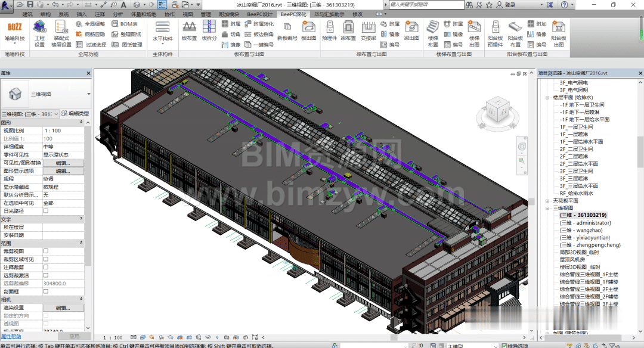Viewport: 644px width, 348px height.
Task: Open the 三维视图: {三维 - 361 instance dropdown
Action: (x=30, y=114)
